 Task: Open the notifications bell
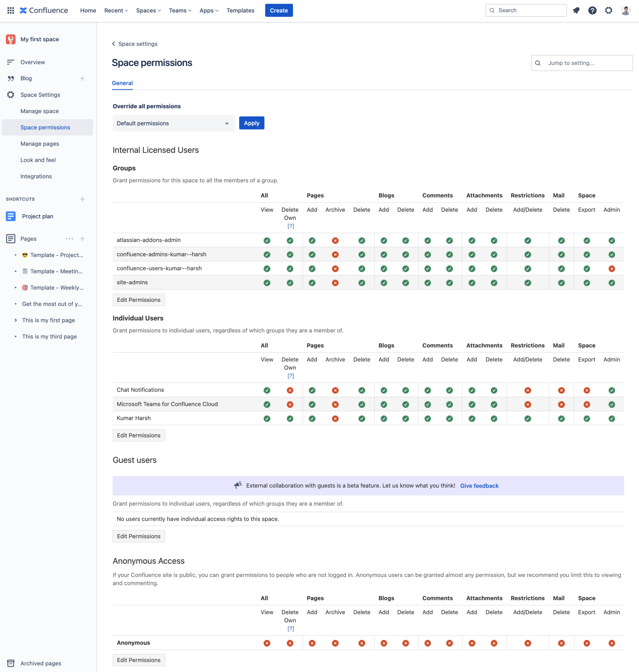coord(576,10)
